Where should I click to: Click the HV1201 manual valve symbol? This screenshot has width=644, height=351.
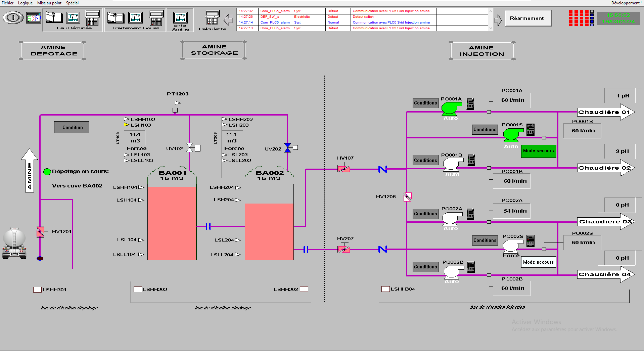40,231
